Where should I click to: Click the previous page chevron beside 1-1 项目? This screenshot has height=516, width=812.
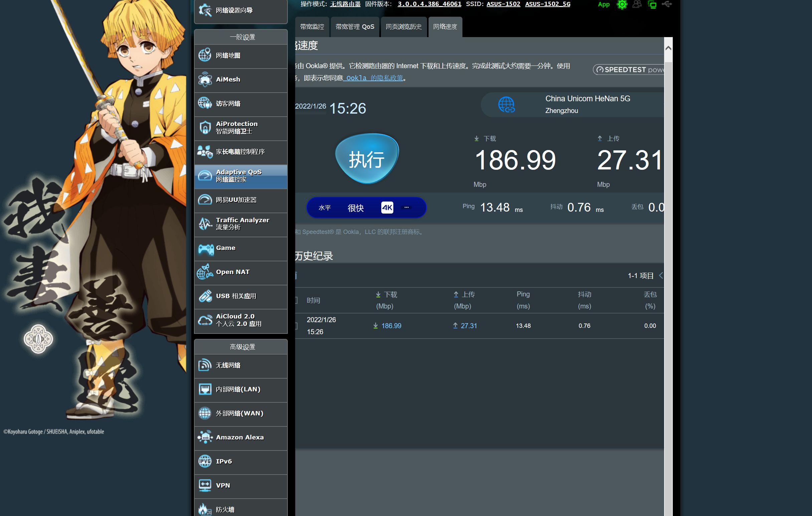(x=661, y=275)
